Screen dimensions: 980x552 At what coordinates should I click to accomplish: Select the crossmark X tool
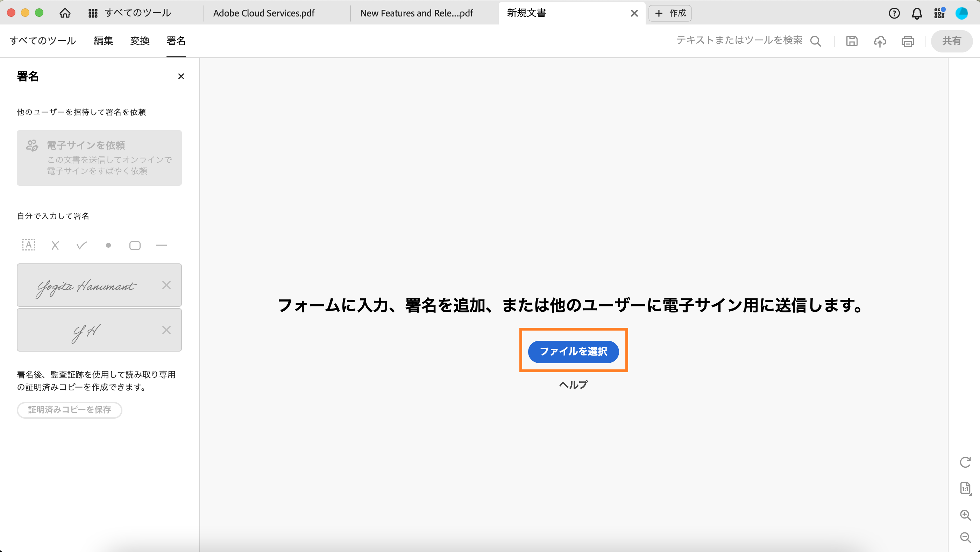pyautogui.click(x=55, y=245)
